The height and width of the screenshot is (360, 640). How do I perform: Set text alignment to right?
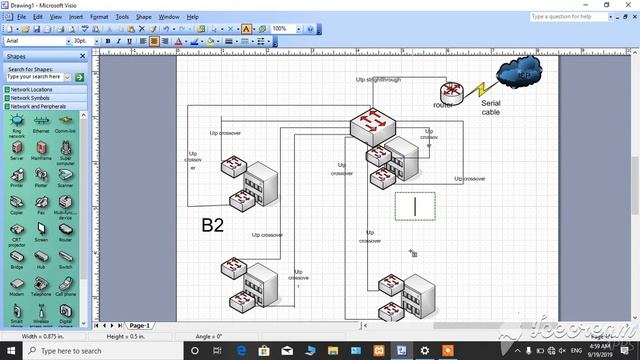165,41
